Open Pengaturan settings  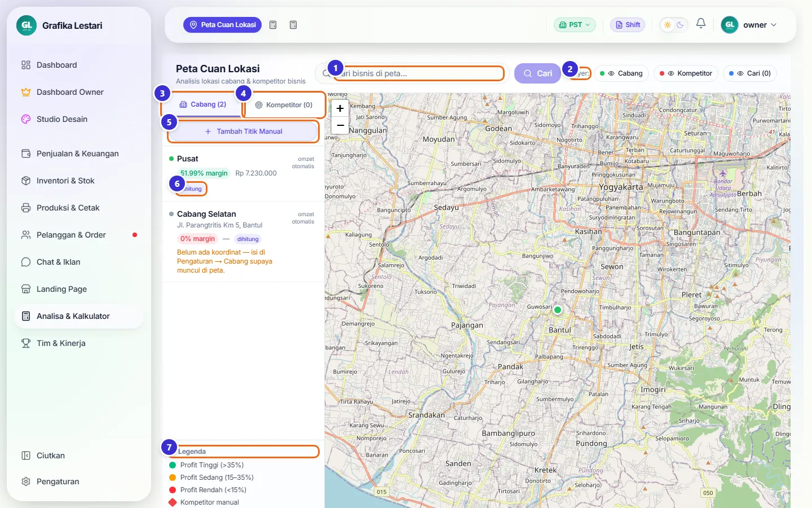78,481
